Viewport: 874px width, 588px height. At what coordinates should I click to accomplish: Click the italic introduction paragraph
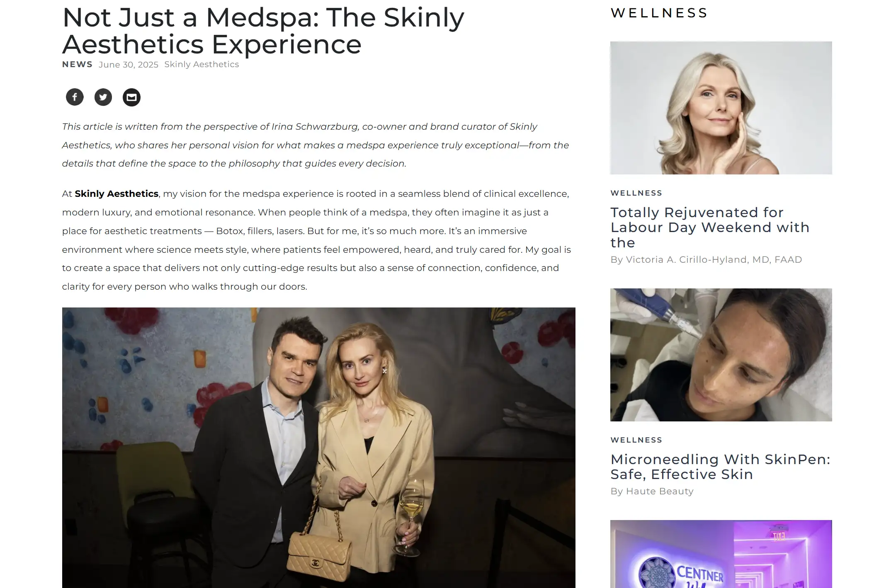(x=316, y=145)
